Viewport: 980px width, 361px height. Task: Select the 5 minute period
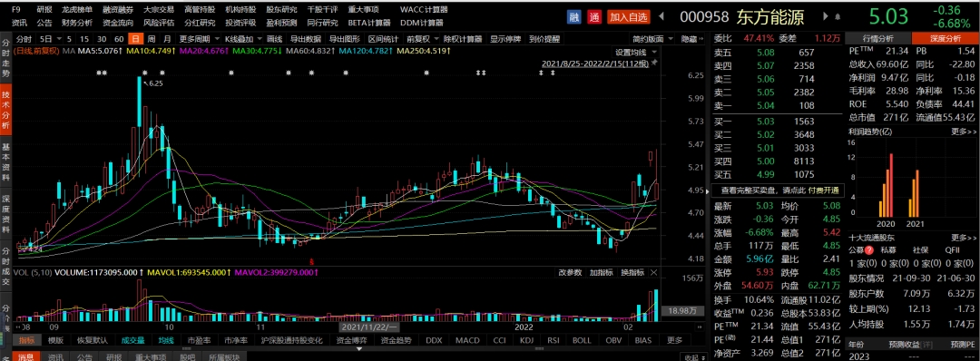pos(69,39)
